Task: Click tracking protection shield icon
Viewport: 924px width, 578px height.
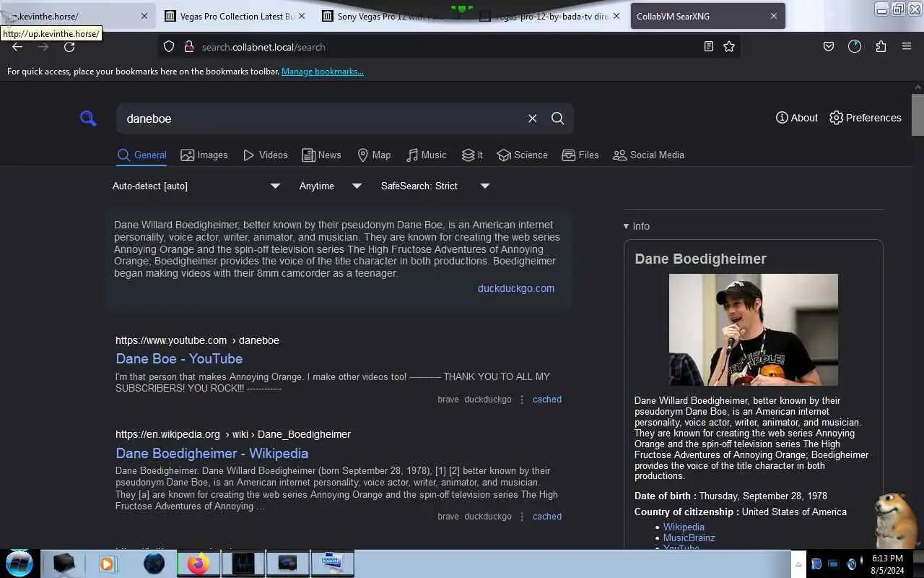Action: (x=169, y=47)
